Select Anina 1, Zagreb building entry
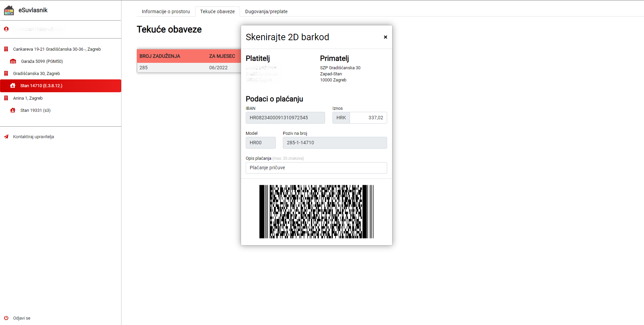 pyautogui.click(x=28, y=98)
